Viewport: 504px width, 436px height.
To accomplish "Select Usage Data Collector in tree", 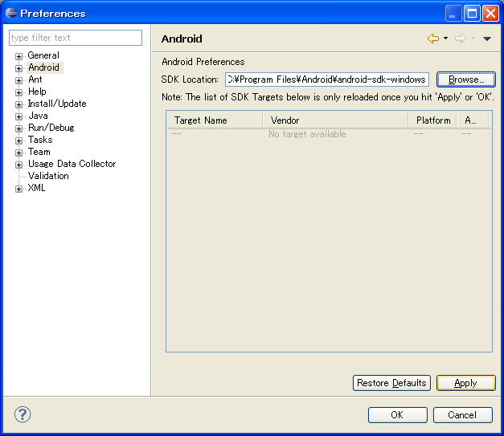I will click(x=72, y=164).
